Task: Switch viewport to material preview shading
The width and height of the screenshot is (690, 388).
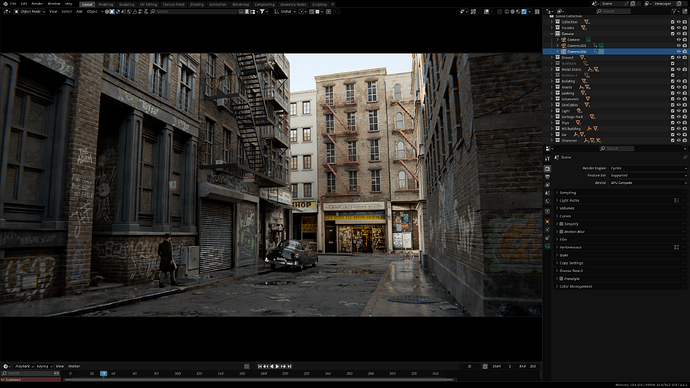Action: click(x=518, y=11)
